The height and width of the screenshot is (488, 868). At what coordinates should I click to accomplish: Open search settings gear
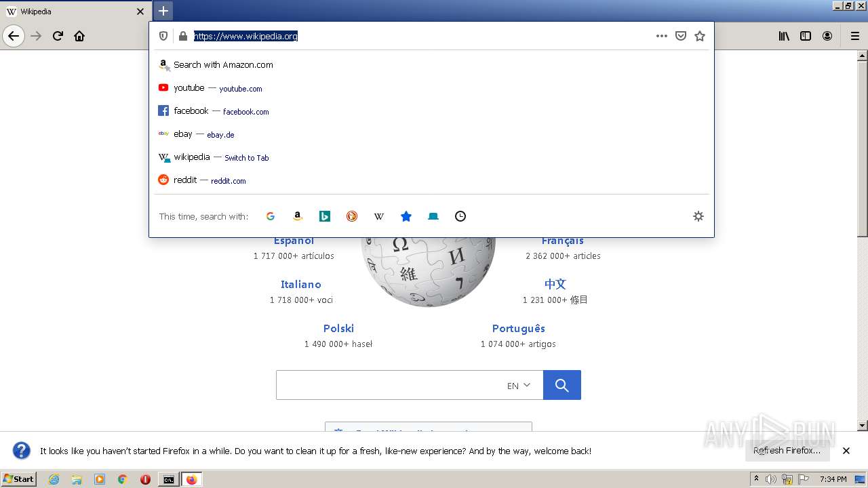(698, 216)
